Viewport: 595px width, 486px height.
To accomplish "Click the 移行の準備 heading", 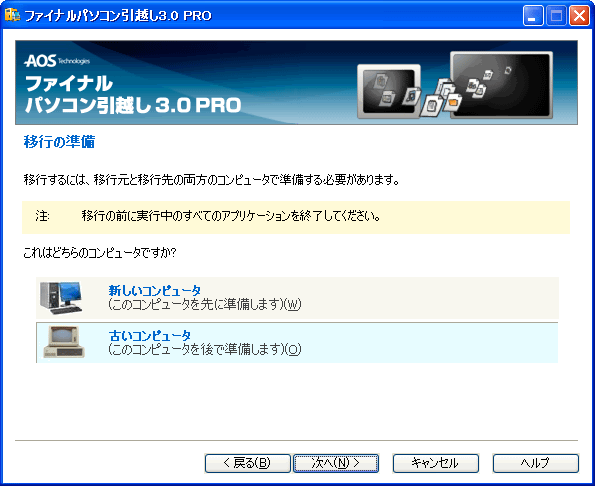I will pyautogui.click(x=59, y=142).
